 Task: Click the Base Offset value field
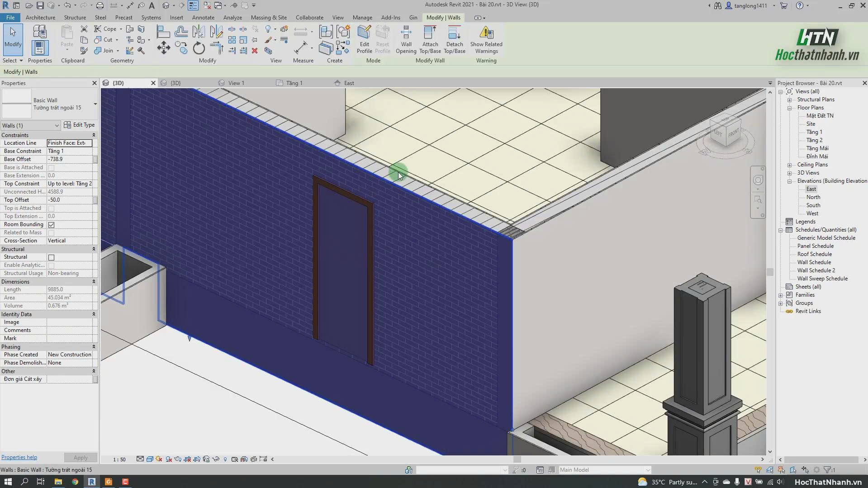click(x=70, y=159)
